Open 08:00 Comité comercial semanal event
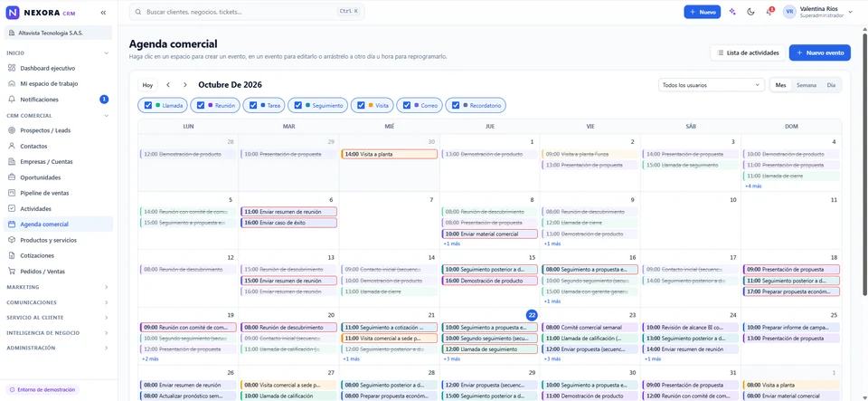 tap(590, 328)
